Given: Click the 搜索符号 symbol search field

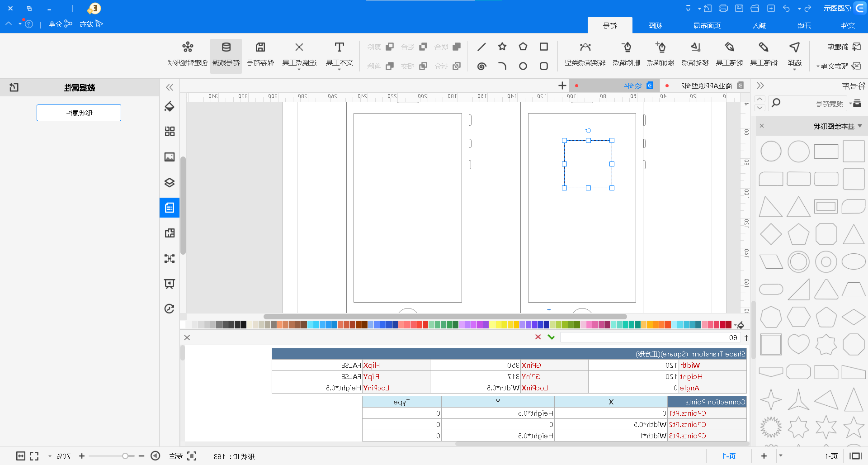Looking at the screenshot, I should pyautogui.click(x=807, y=104).
